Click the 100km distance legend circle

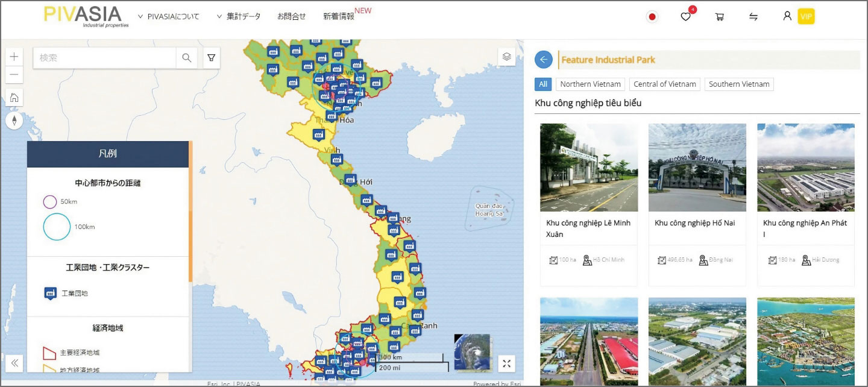(57, 227)
